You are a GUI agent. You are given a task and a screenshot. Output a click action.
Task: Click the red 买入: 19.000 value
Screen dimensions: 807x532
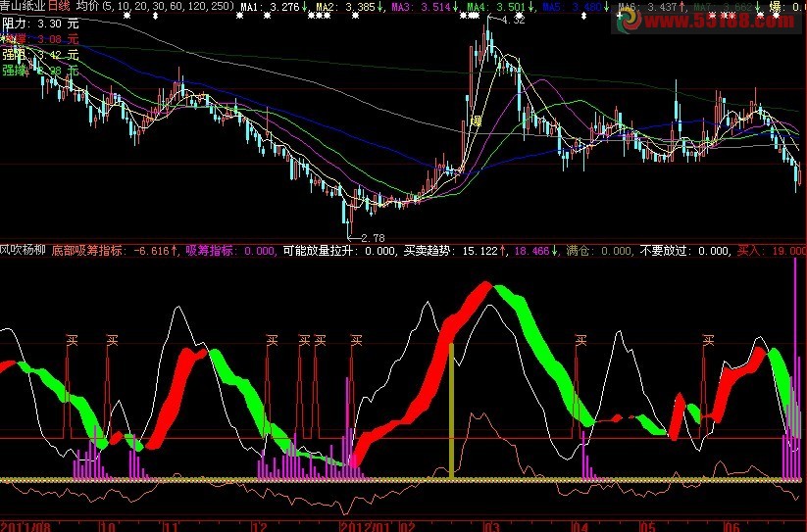[x=772, y=250]
